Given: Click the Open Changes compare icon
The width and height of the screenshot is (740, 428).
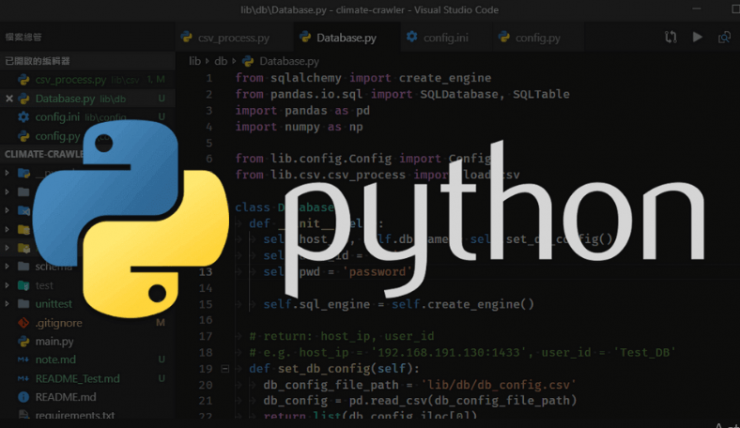Looking at the screenshot, I should [671, 37].
